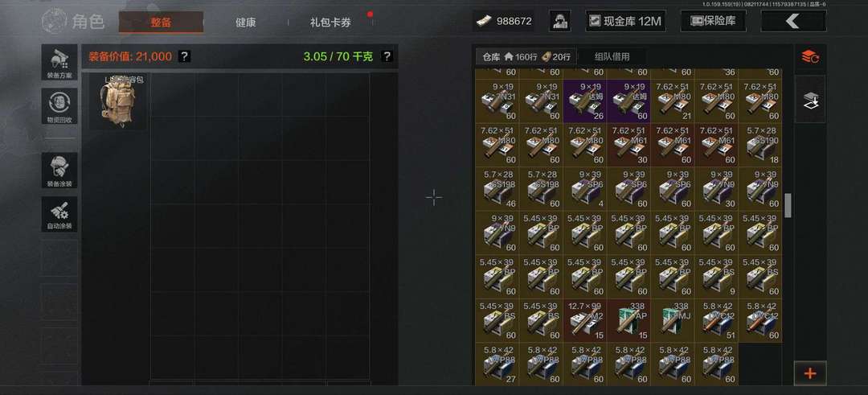Click the question mark beside weight 千克
Screen dimensions: 868x395
387,56
